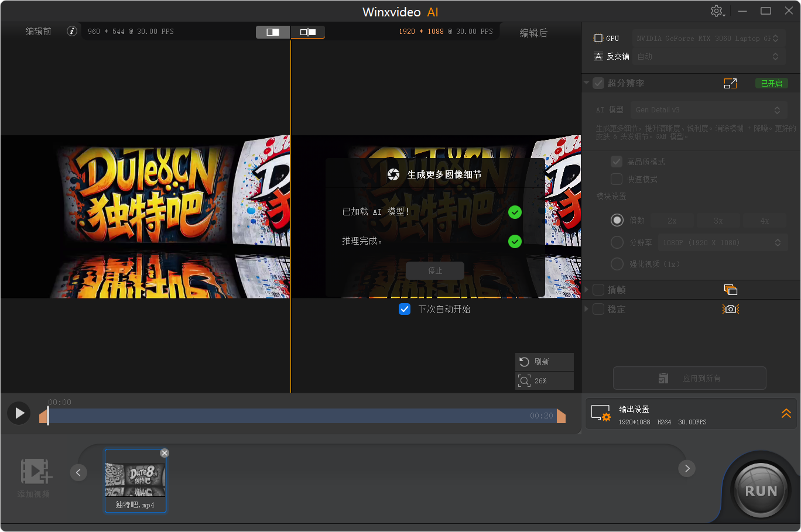Screen dimensions: 801x532
Task: Click the 960 * 544 source resolution text
Action: [x=106, y=32]
